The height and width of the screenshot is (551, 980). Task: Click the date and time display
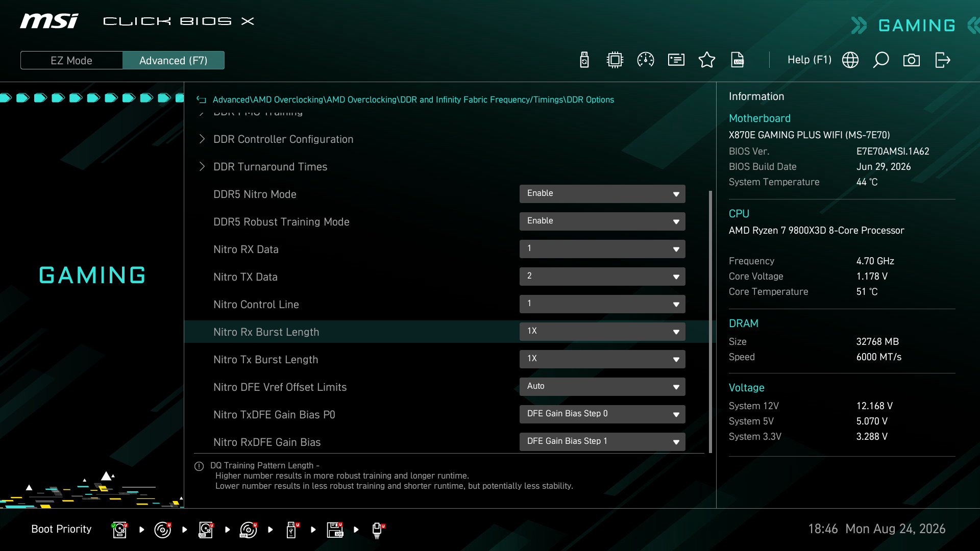click(876, 529)
